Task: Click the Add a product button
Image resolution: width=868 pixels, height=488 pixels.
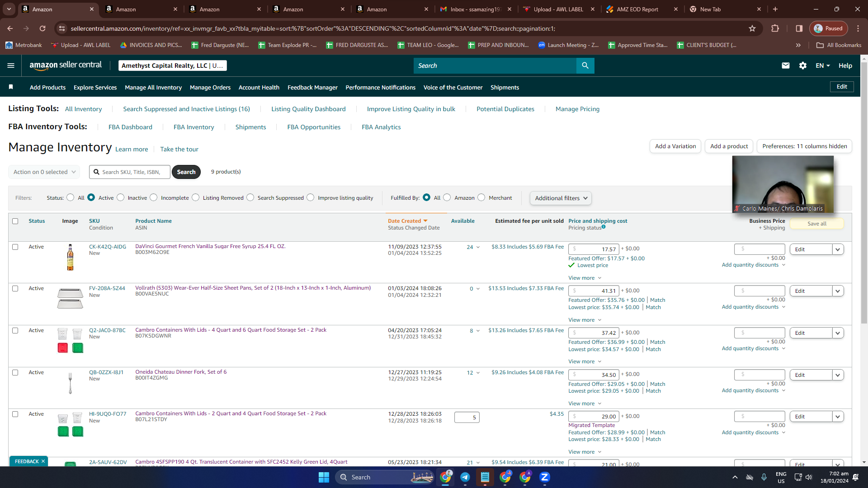Action: pyautogui.click(x=729, y=146)
